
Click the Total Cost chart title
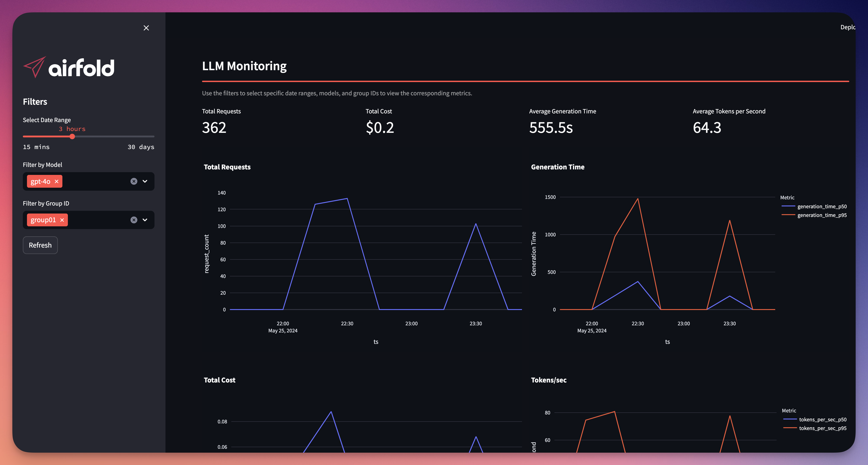[219, 380]
